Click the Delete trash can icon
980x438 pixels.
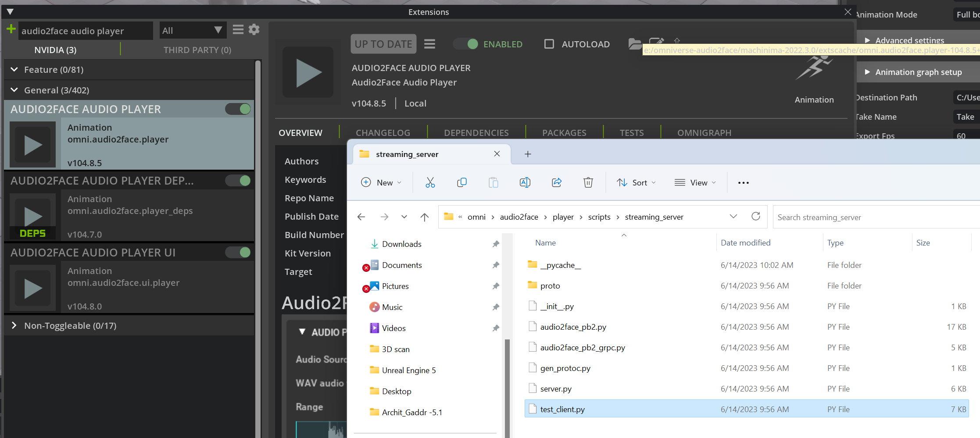[x=588, y=182]
